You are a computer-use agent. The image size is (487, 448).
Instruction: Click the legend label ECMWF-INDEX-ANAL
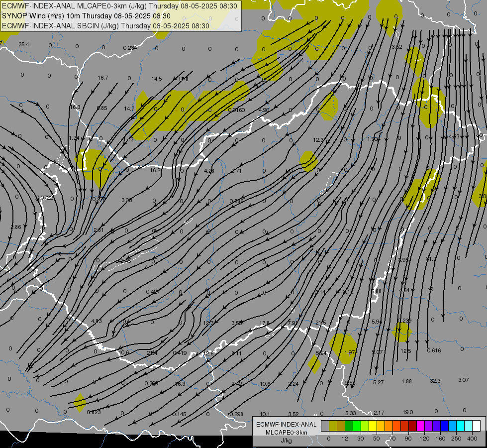286,425
